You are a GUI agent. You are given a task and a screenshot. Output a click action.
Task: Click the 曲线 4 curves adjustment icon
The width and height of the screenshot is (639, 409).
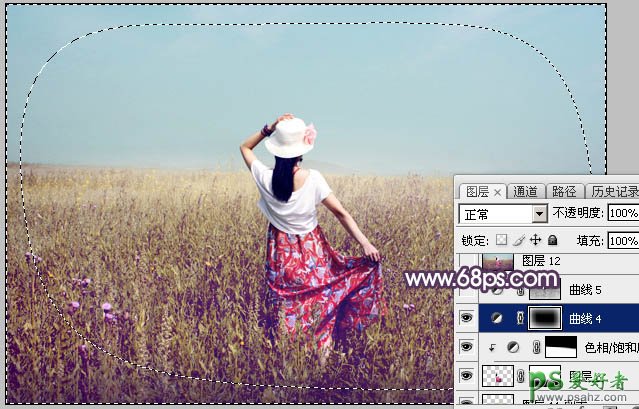(496, 318)
